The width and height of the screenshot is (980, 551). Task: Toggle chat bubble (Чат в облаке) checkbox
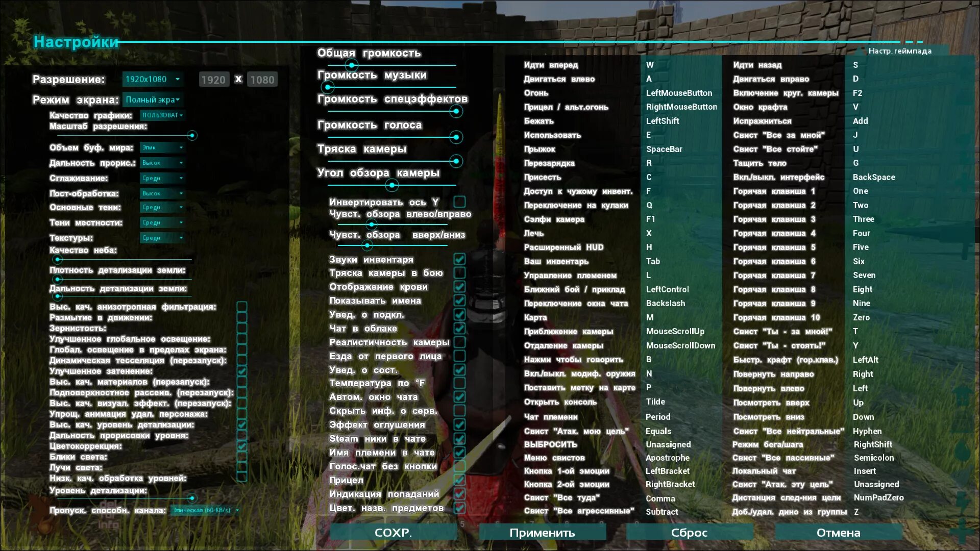pos(459,328)
